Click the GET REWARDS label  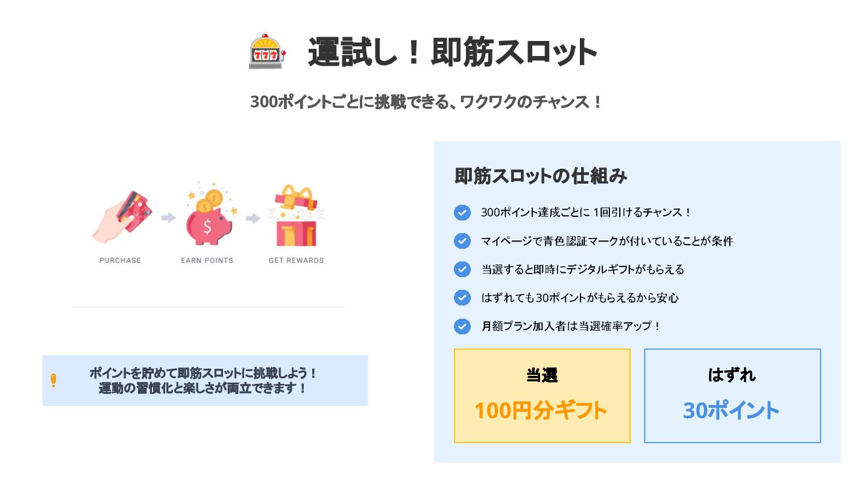coord(296,260)
